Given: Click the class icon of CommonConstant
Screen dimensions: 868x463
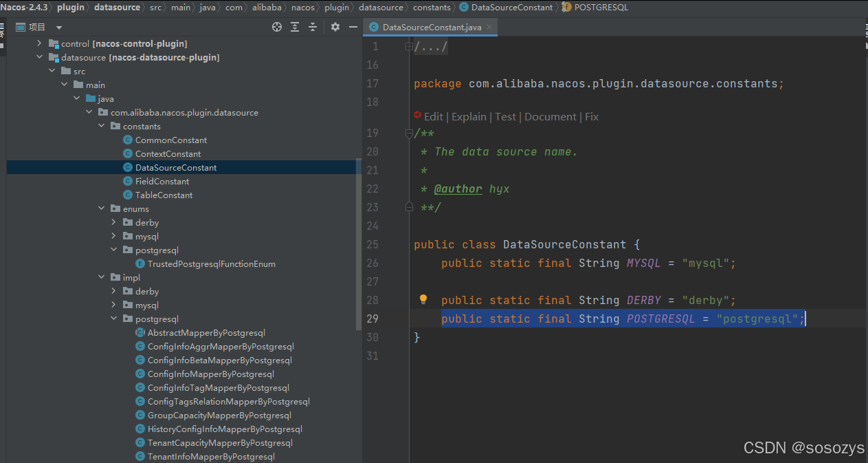Looking at the screenshot, I should pos(128,140).
